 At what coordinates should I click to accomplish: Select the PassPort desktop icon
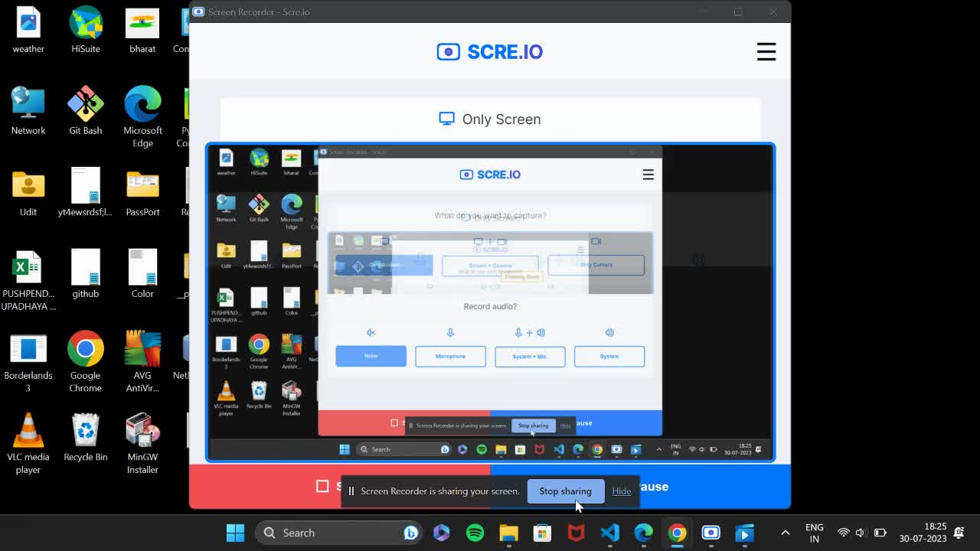(142, 194)
